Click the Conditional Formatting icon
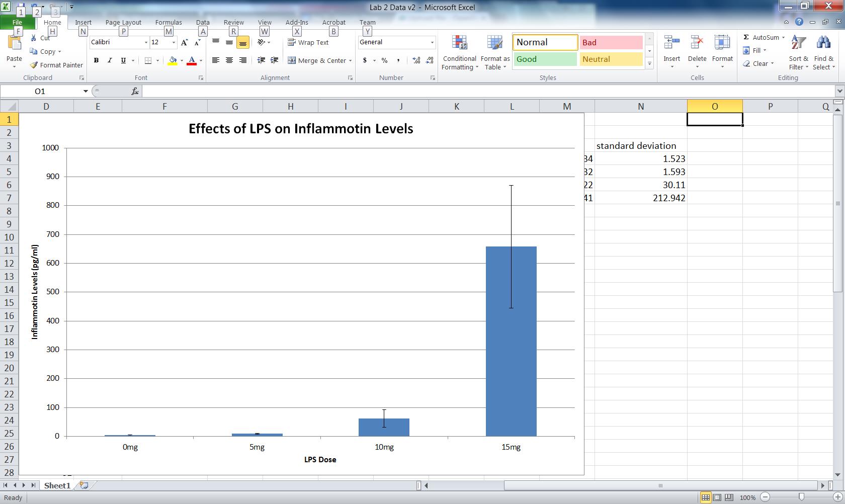The height and width of the screenshot is (504, 845). pyautogui.click(x=459, y=44)
